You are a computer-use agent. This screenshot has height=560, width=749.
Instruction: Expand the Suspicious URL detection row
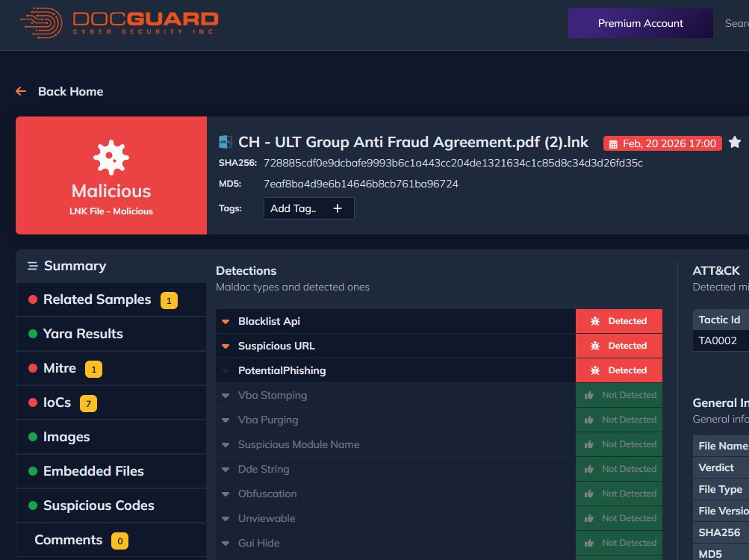[226, 346]
